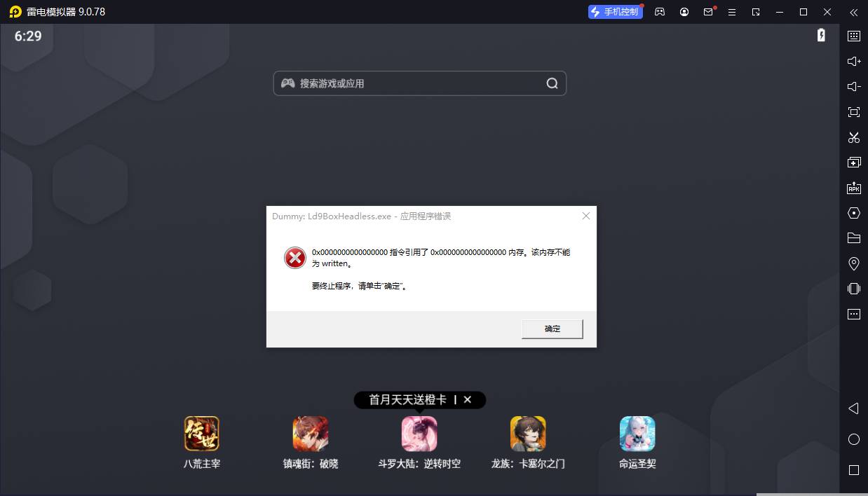Viewport: 868px width, 496px height.
Task: Click the 6:29 clock in status bar
Action: coord(28,36)
